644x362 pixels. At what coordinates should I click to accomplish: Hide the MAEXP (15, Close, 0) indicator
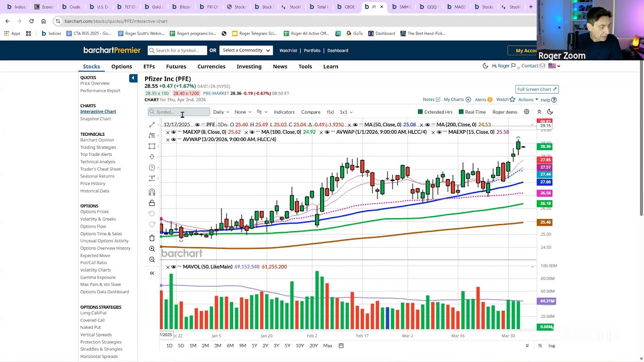[439, 132]
